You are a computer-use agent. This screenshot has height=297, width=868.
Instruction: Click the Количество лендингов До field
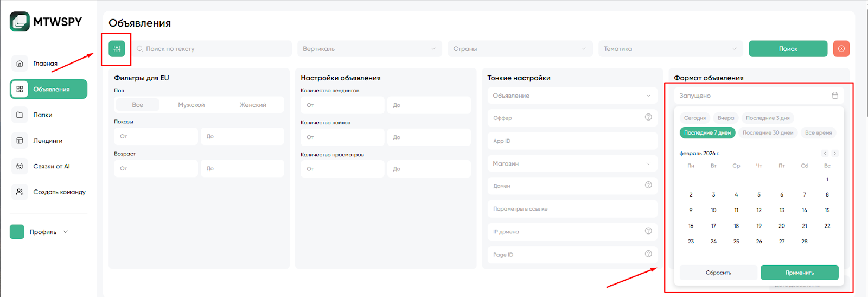click(429, 105)
